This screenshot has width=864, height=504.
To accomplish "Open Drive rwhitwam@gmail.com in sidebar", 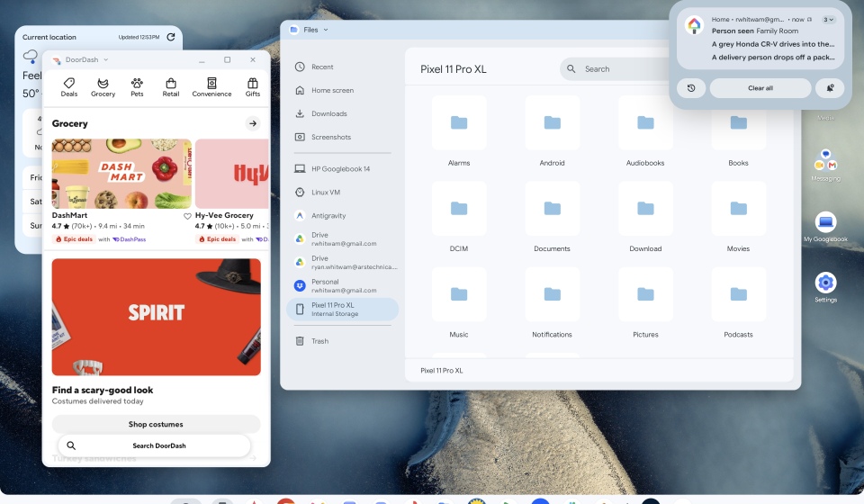I will tap(342, 239).
